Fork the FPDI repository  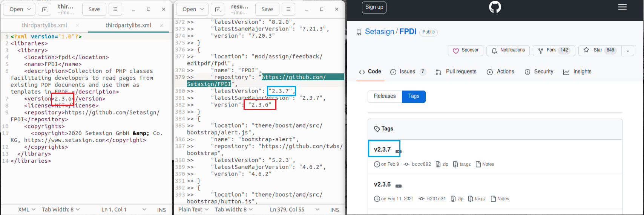554,50
